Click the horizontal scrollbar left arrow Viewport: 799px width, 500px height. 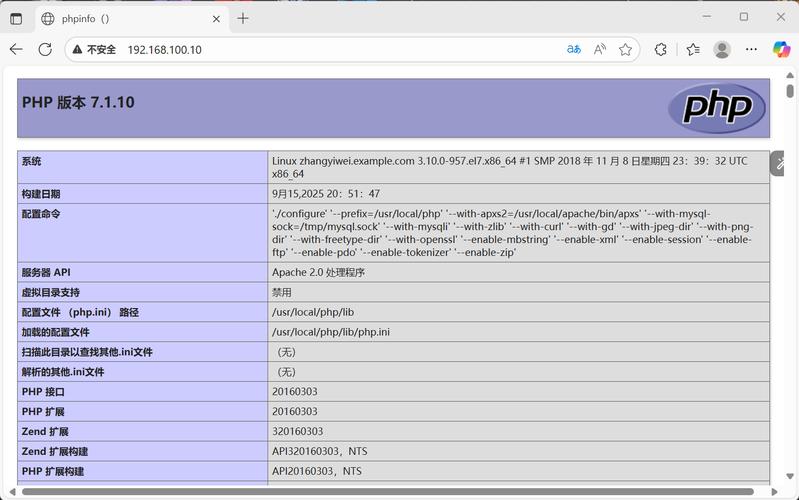(x=12, y=492)
